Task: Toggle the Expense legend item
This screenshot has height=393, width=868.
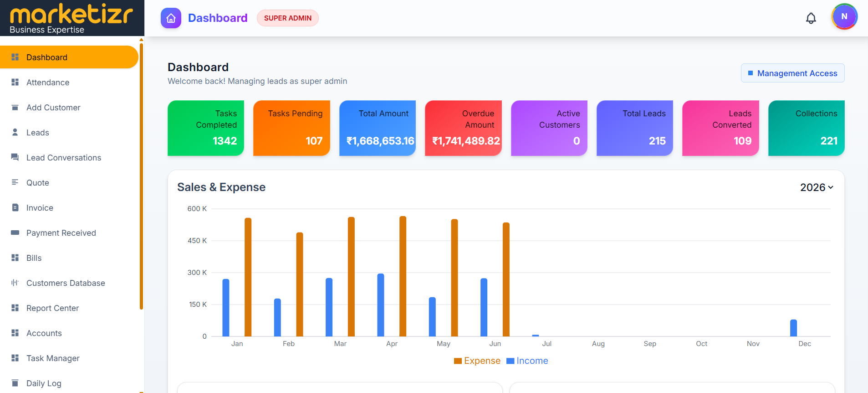Action: [x=477, y=361]
